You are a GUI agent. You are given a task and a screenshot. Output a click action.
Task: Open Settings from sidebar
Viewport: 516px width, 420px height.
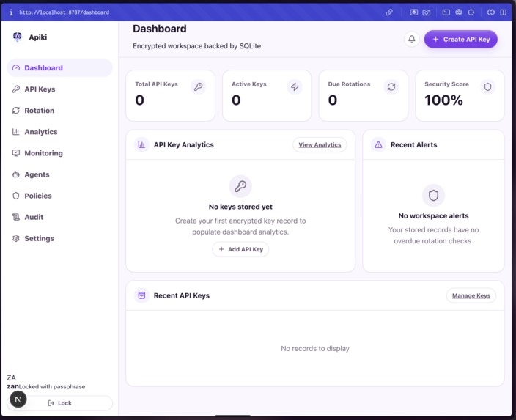(x=59, y=239)
